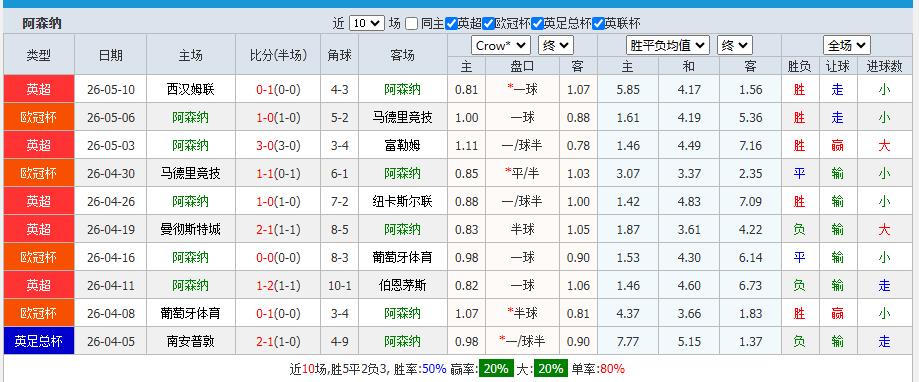The image size is (919, 382).
Task: Click score 2-1(1-0) of 南安普敦 match
Action: [278, 341]
